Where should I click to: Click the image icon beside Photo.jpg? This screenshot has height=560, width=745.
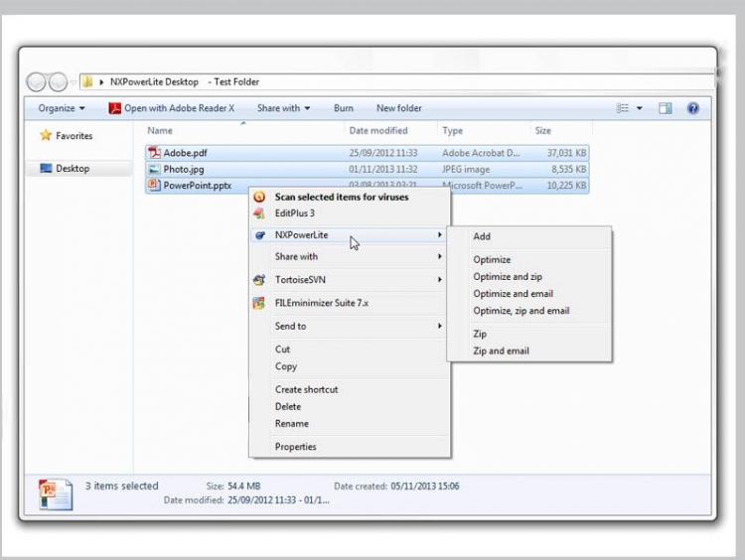point(154,169)
